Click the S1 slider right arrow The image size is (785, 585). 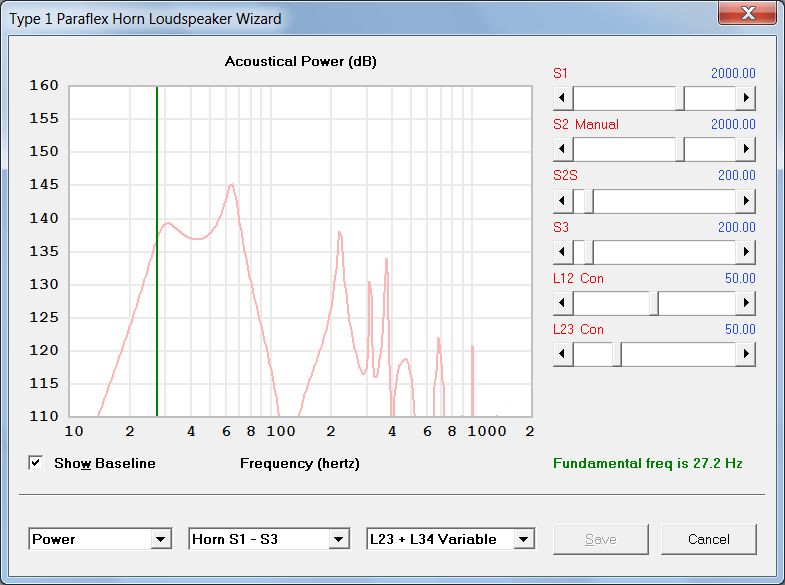(x=745, y=98)
